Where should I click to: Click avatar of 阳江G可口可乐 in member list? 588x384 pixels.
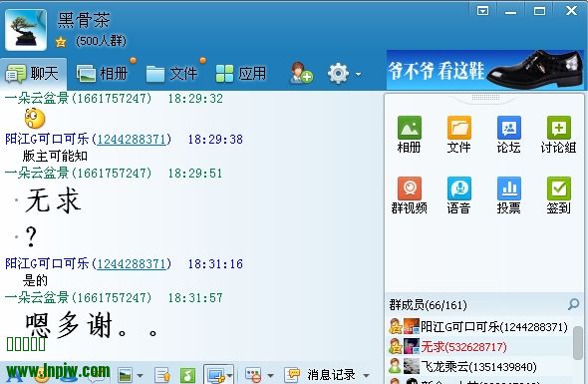tap(412, 326)
